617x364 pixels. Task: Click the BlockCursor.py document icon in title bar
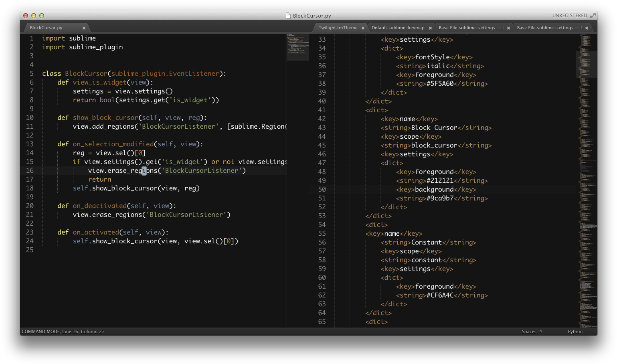(288, 16)
